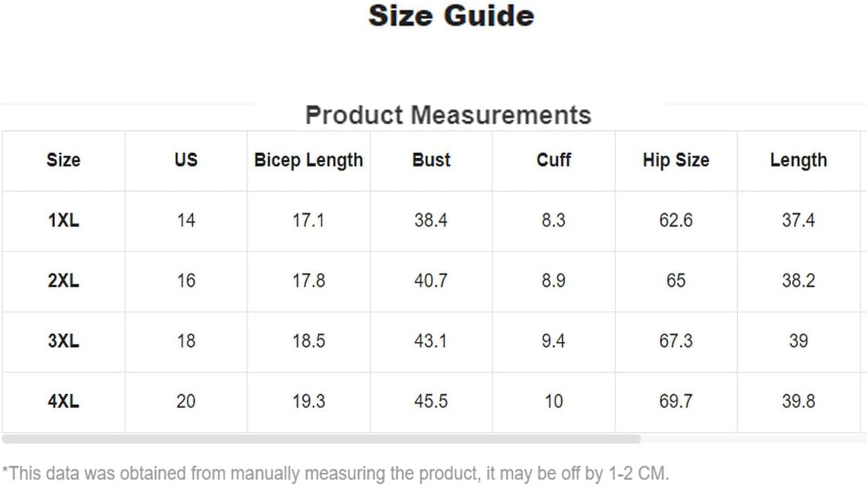
Task: Click the manual measurement disclaimer note
Action: point(335,474)
